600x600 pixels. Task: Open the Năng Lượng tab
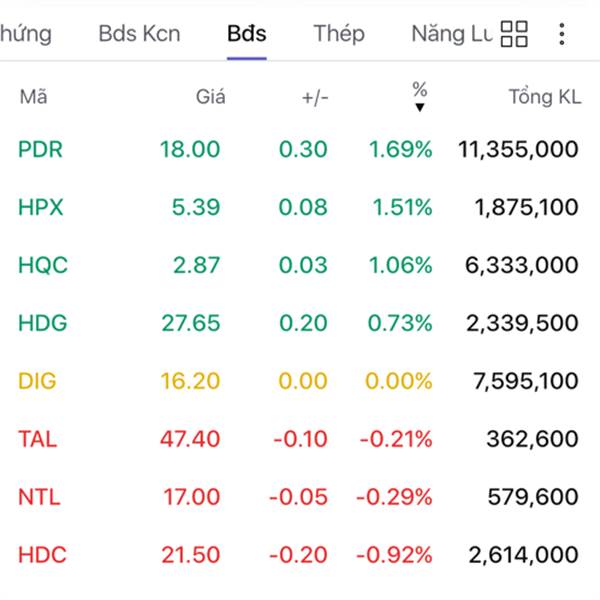click(452, 33)
